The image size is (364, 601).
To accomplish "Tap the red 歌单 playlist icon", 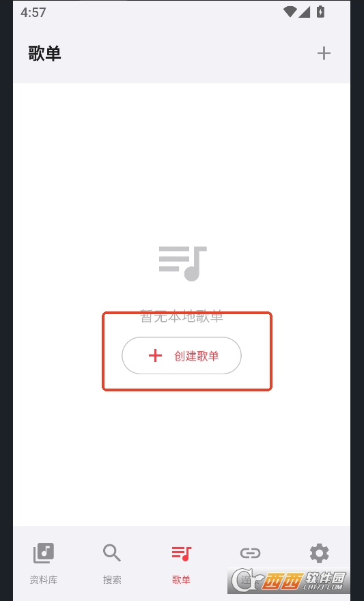I will tap(181, 553).
